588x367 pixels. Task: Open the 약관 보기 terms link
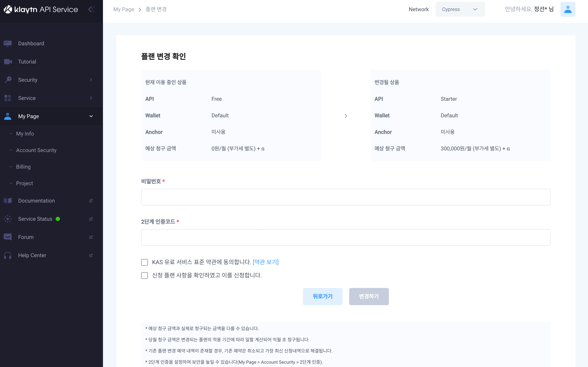[x=266, y=262]
